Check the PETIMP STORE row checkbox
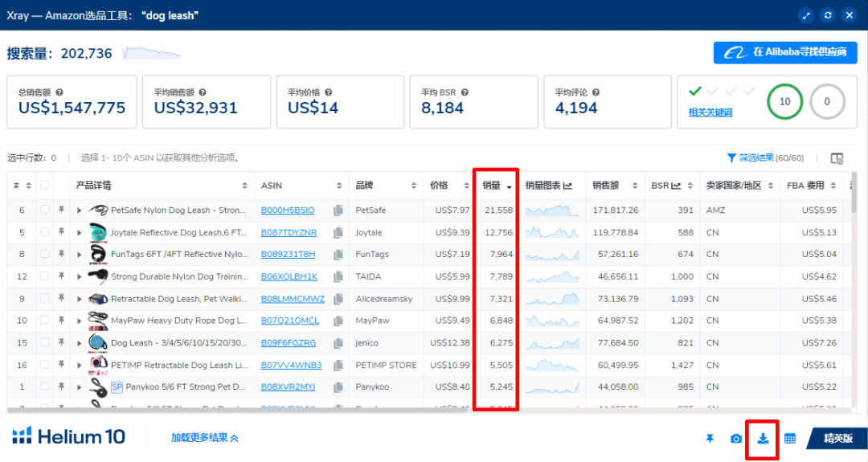The width and height of the screenshot is (868, 462). pos(44,365)
